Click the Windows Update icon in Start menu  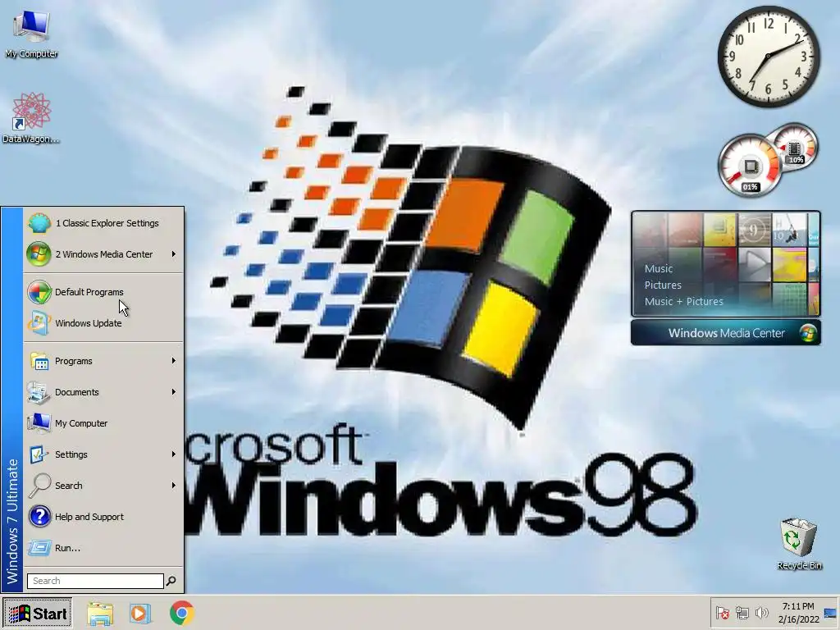click(x=39, y=323)
